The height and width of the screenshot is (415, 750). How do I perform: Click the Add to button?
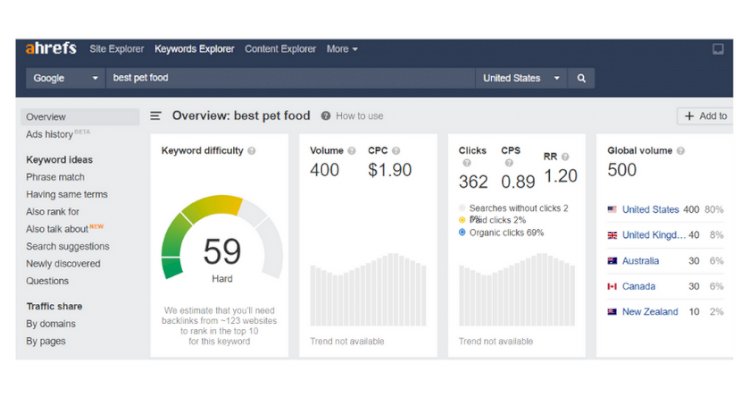[706, 116]
